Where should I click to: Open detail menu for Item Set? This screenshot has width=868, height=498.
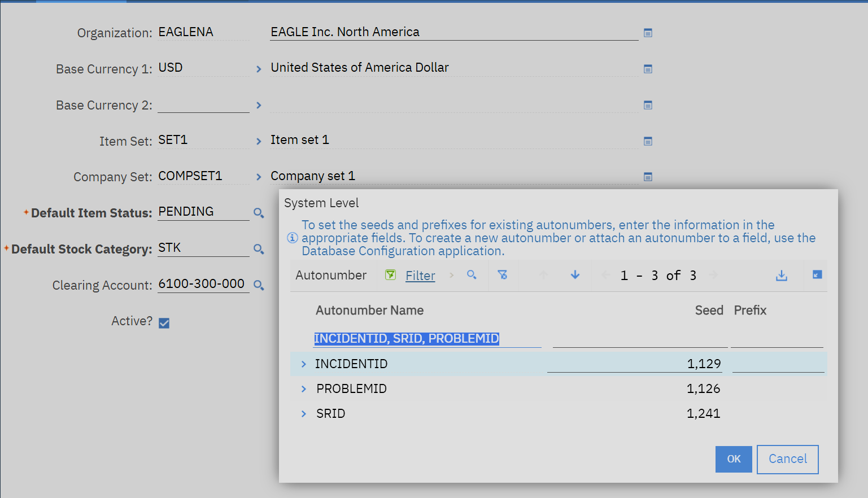coord(259,141)
